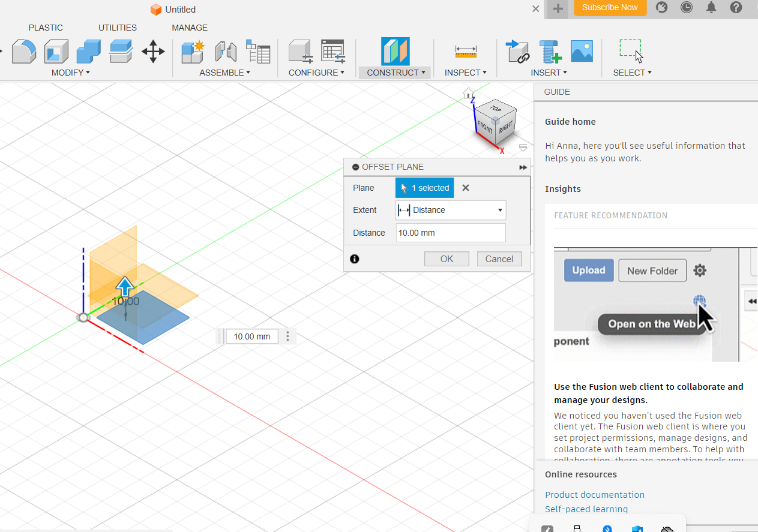Select the Offset Face tool icon

click(121, 52)
